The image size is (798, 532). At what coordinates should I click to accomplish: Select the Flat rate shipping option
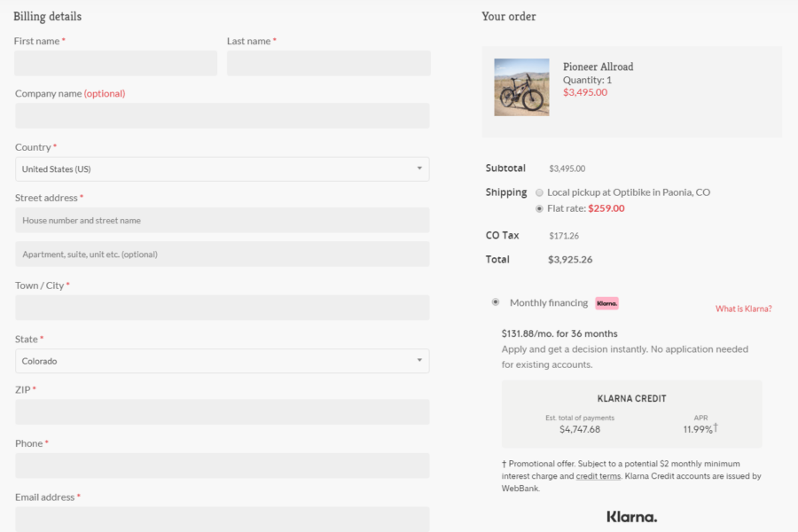click(539, 208)
